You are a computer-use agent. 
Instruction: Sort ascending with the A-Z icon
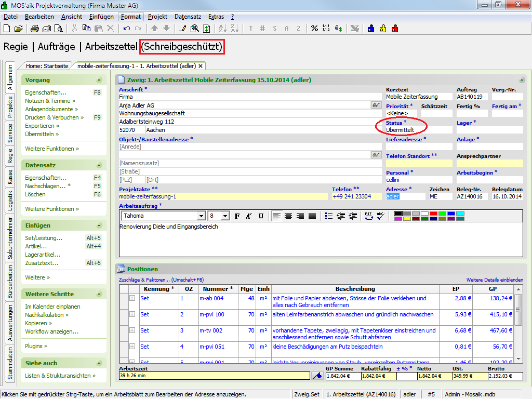tap(222, 29)
